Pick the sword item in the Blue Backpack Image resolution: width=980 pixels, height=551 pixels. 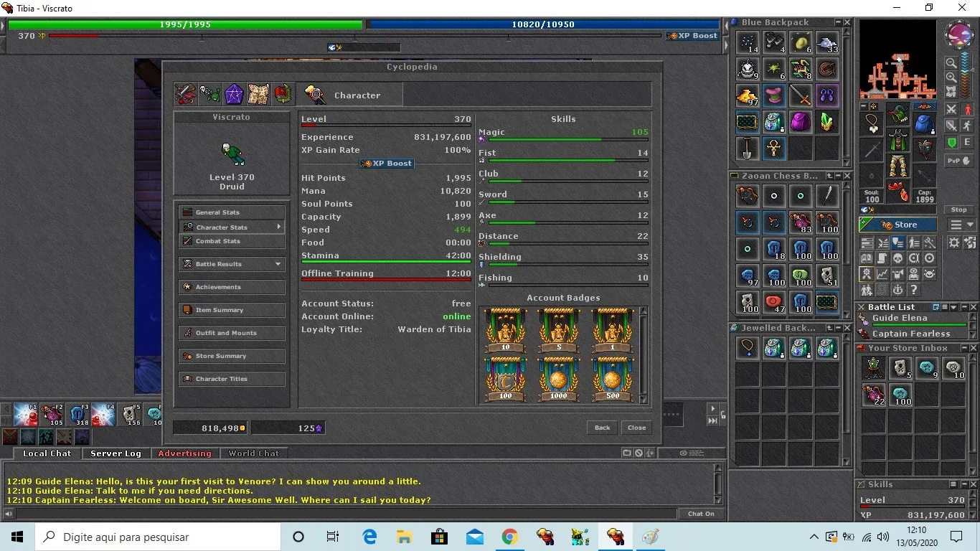[801, 95]
